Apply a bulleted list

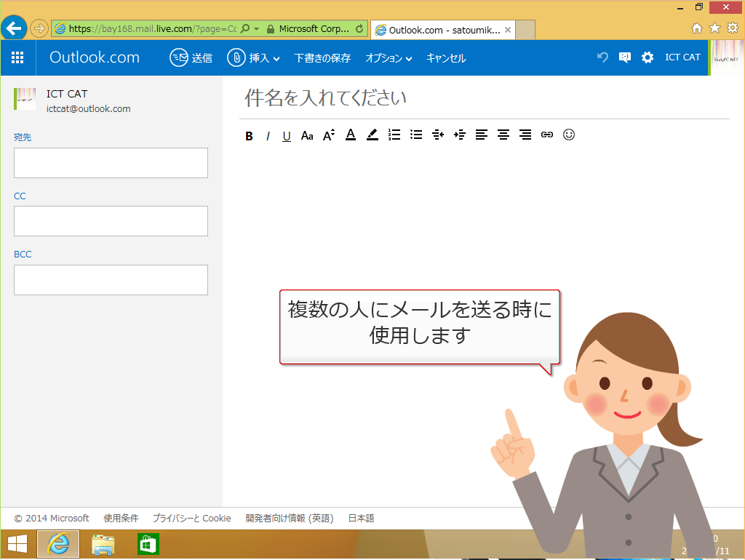[415, 135]
